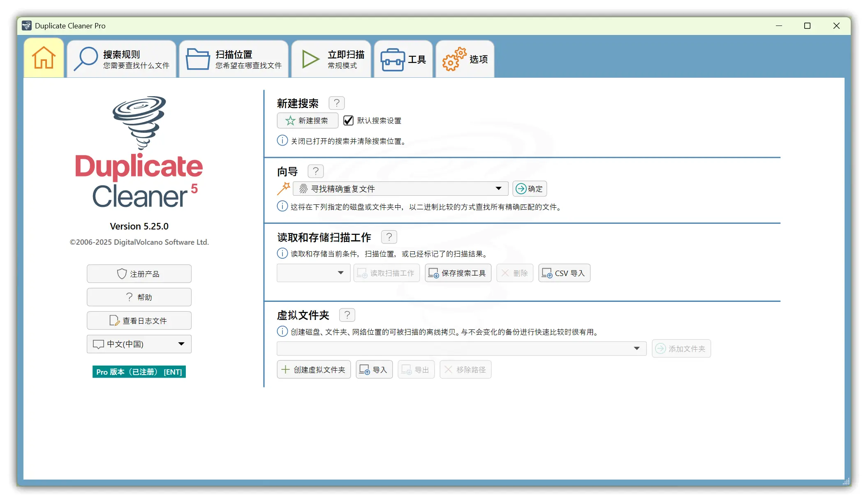Click the 移除路径 button
The height and width of the screenshot is (503, 868).
pyautogui.click(x=465, y=370)
